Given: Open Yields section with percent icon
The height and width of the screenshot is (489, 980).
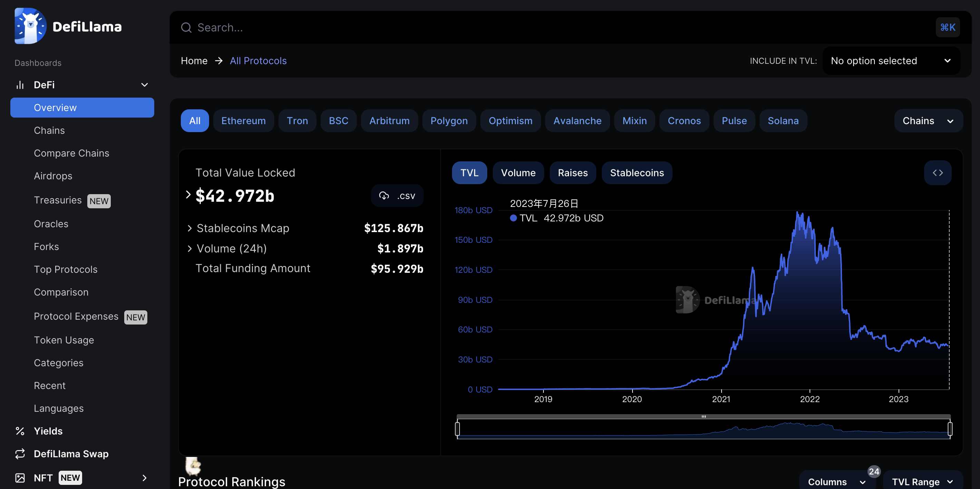Looking at the screenshot, I should pos(20,431).
